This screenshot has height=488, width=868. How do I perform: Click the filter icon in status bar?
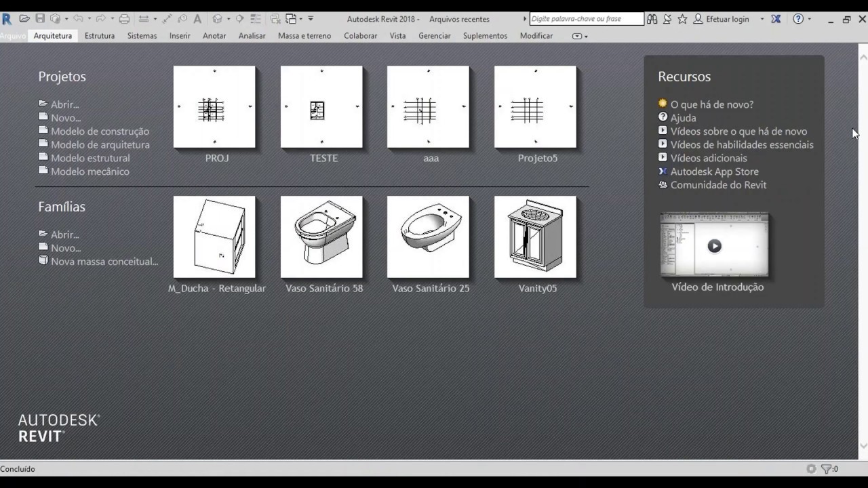coord(827,468)
